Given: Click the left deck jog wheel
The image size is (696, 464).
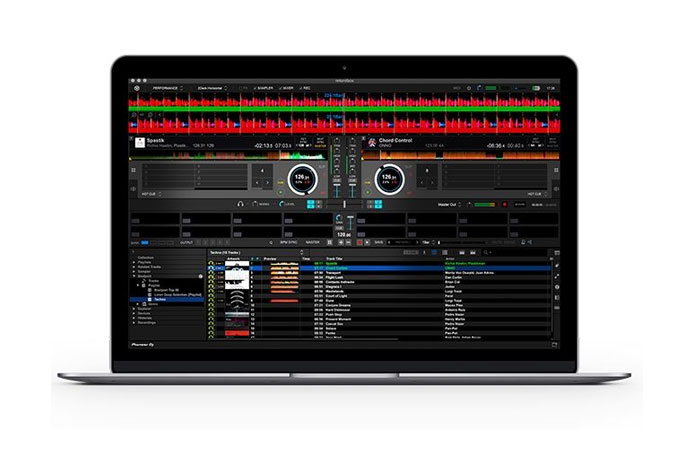Looking at the screenshot, I should point(303,180).
